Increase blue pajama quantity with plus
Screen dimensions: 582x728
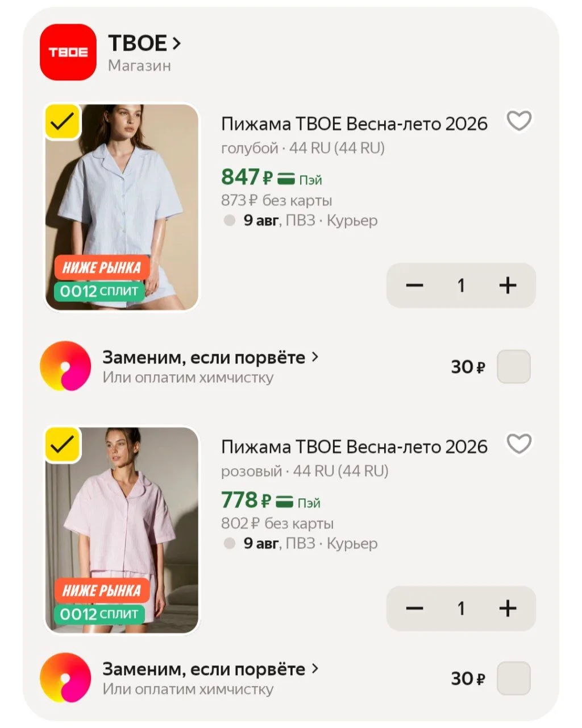pyautogui.click(x=508, y=286)
